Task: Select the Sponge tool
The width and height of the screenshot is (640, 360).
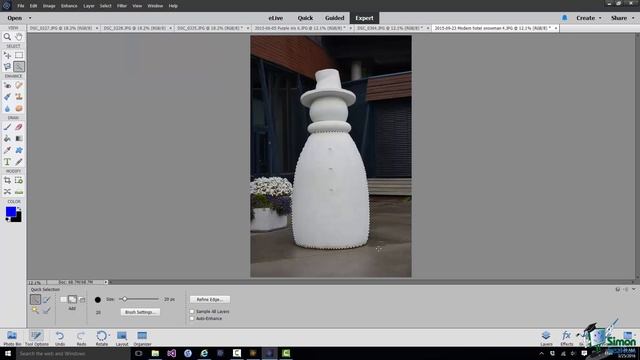Action: [x=19, y=108]
